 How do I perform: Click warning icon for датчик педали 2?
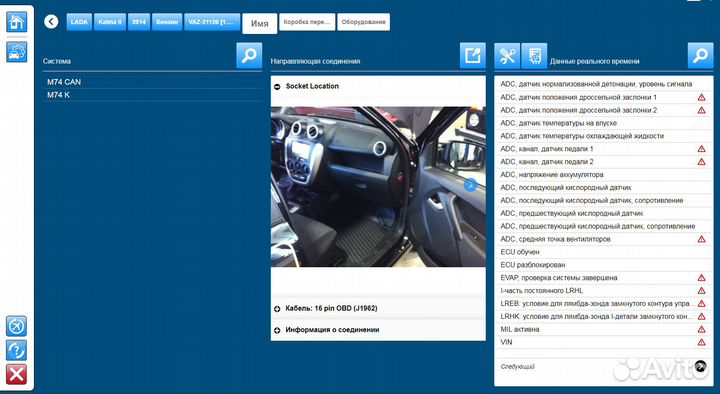[701, 162]
